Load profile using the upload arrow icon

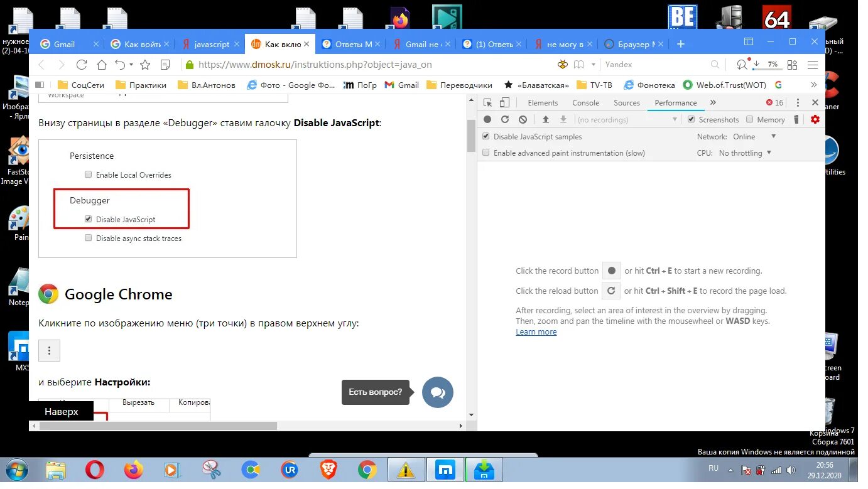coord(545,119)
